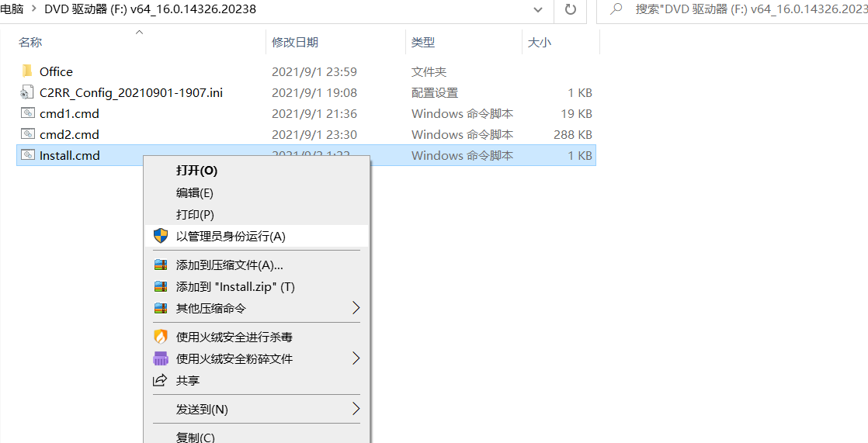Select 以管理员身份运行(A)
Image resolution: width=868 pixels, height=443 pixels.
pyautogui.click(x=255, y=236)
